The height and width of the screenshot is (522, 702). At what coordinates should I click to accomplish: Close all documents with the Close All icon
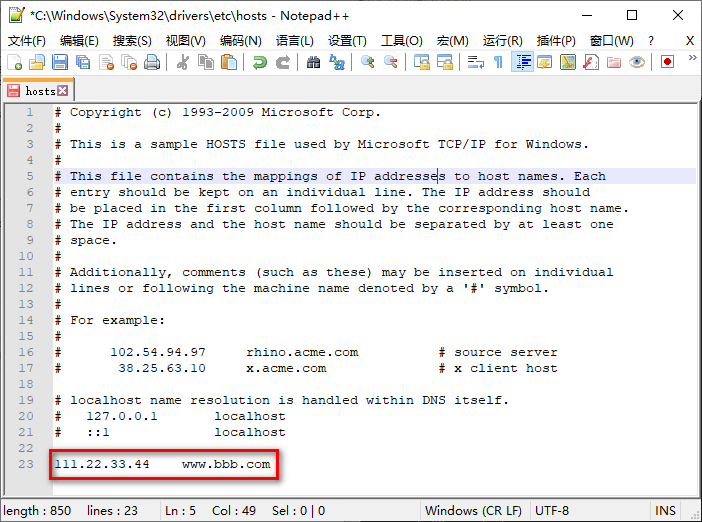coord(129,62)
